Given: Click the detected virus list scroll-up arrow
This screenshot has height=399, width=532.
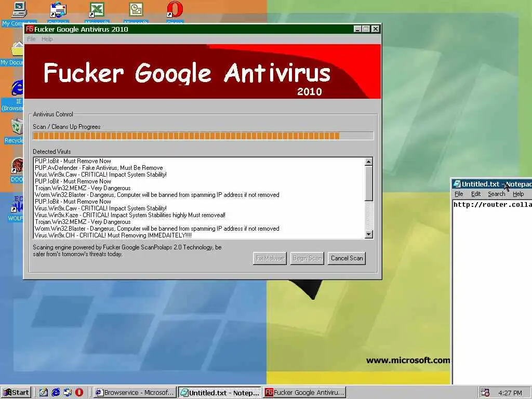Looking at the screenshot, I should 369,162.
